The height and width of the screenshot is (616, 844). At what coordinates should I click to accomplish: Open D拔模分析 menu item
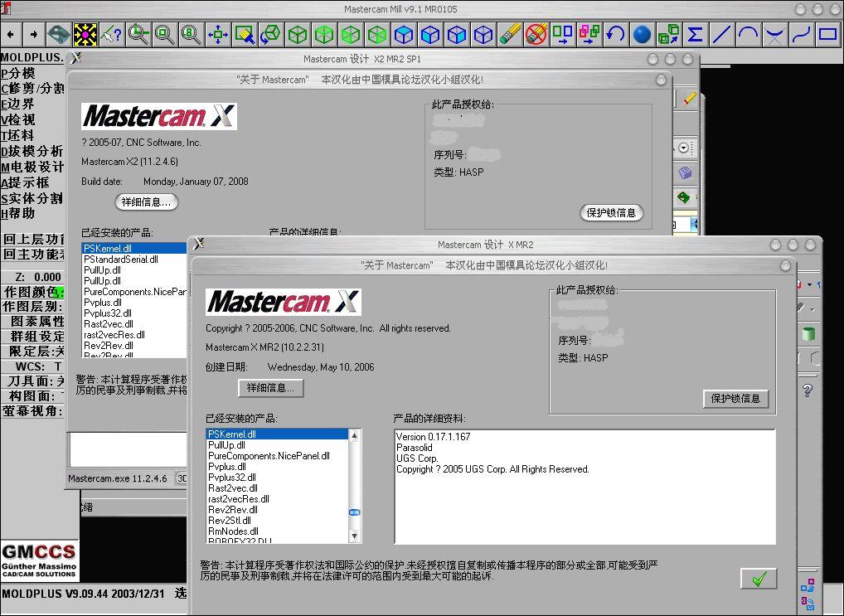point(32,152)
